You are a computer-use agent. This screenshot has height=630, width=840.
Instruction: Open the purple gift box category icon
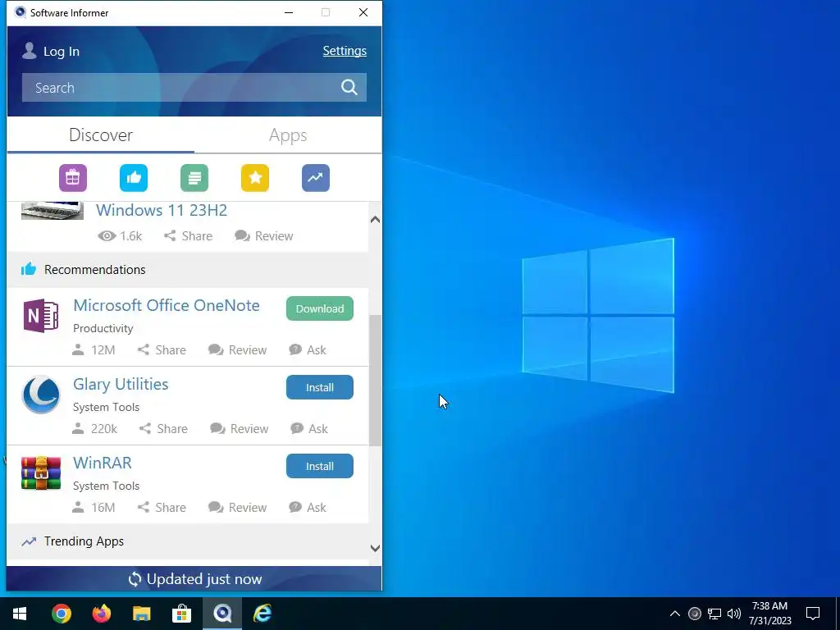pyautogui.click(x=73, y=178)
